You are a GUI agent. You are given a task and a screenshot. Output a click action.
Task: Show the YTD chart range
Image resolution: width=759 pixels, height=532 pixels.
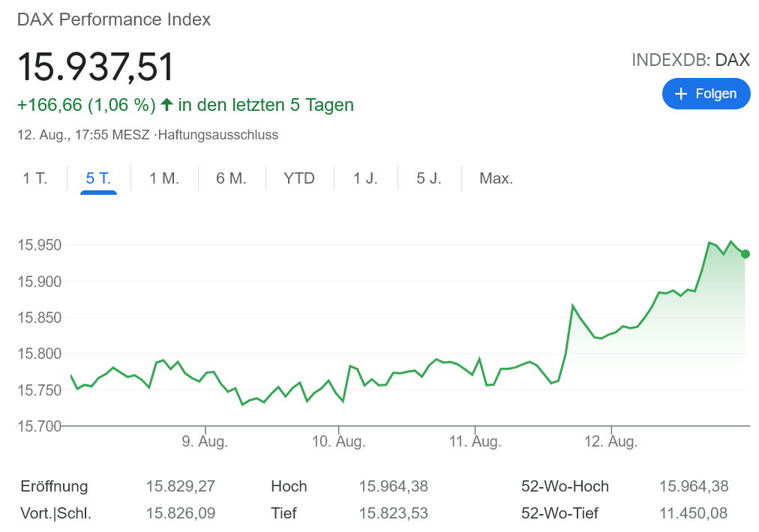coord(299,178)
